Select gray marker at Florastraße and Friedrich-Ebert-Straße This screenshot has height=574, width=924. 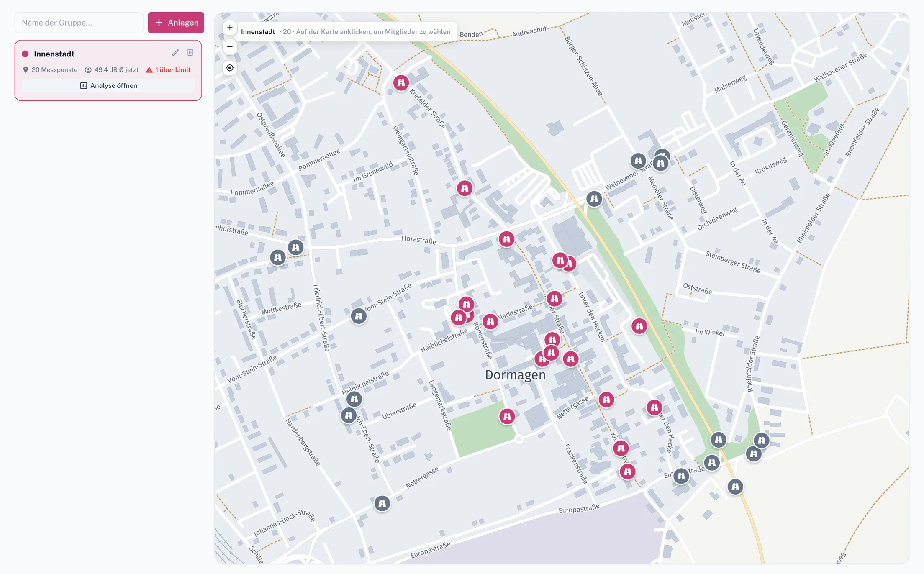pyautogui.click(x=295, y=247)
